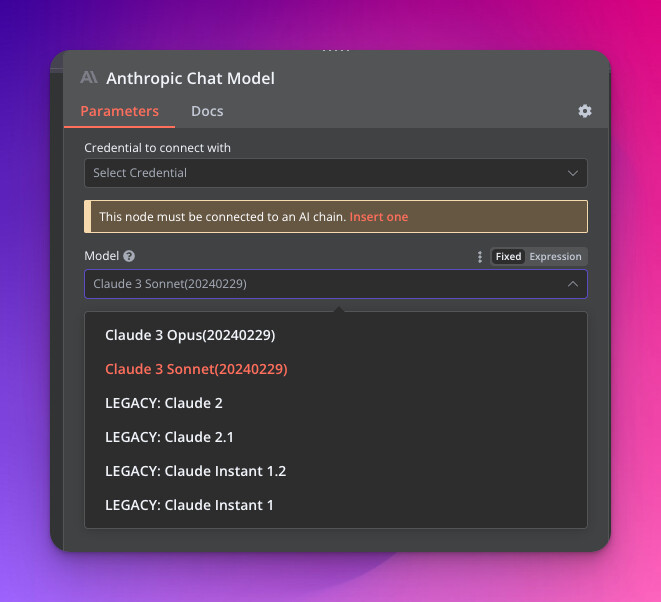Screen dimensions: 661x602
Task: Switch Model field to Expression mode
Action: (x=555, y=256)
